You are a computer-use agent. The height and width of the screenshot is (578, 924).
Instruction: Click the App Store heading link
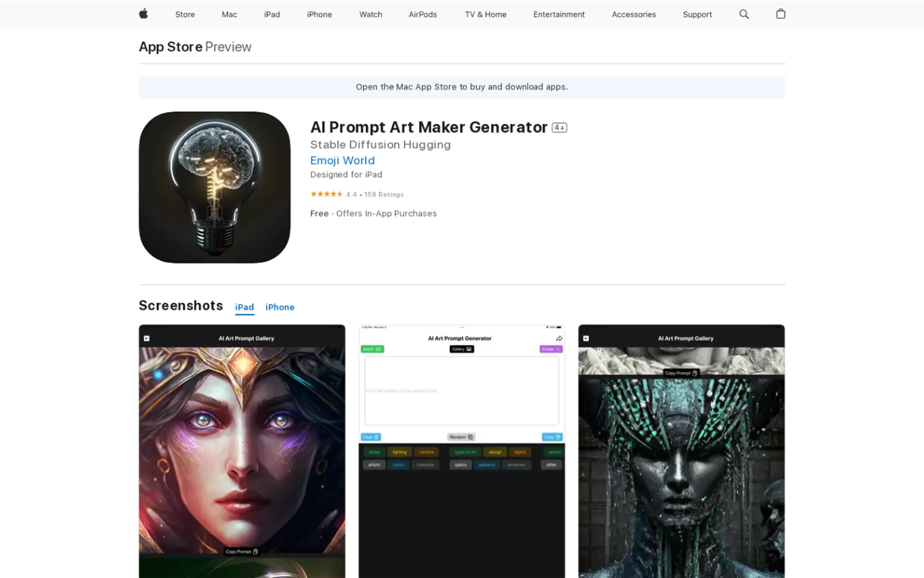(170, 47)
